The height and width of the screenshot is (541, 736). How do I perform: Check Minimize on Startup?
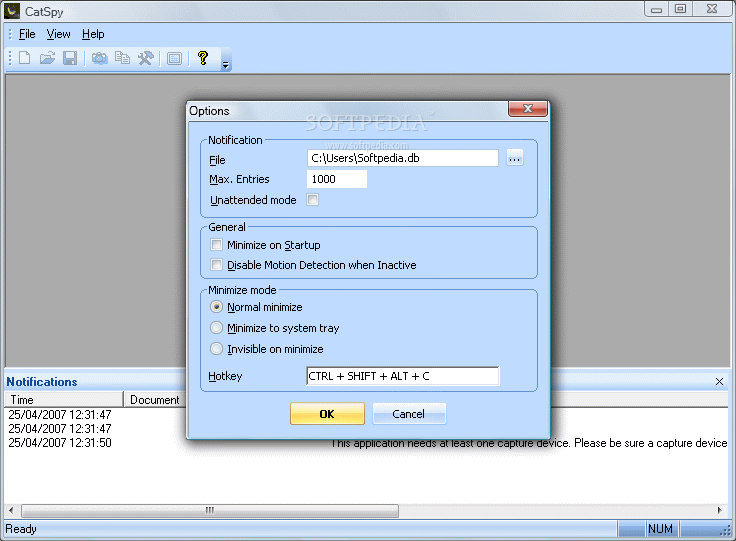pyautogui.click(x=216, y=245)
